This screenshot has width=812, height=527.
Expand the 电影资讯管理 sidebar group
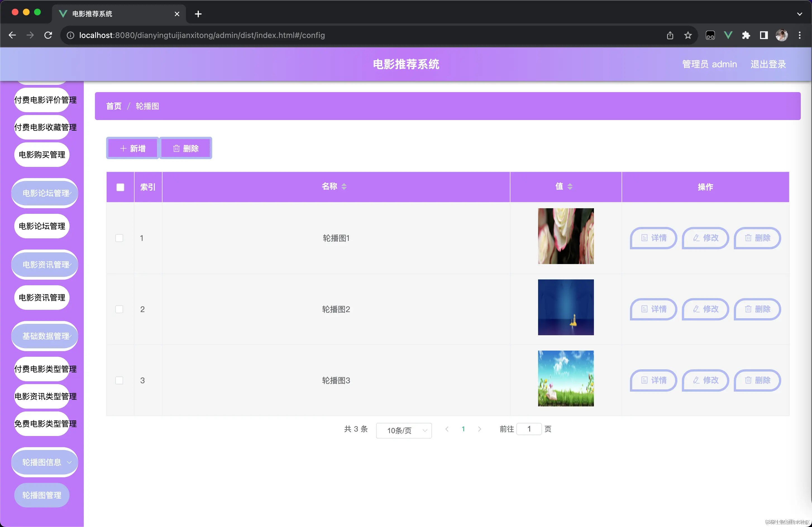pos(45,264)
